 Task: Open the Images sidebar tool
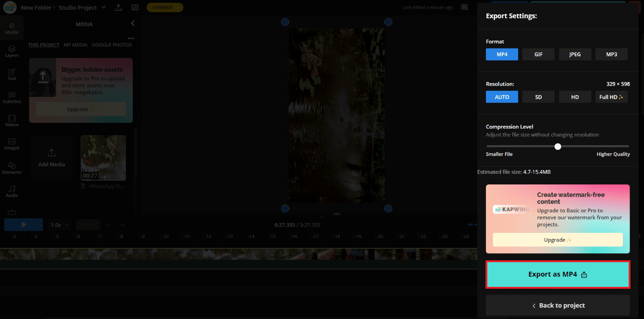pos(12,144)
